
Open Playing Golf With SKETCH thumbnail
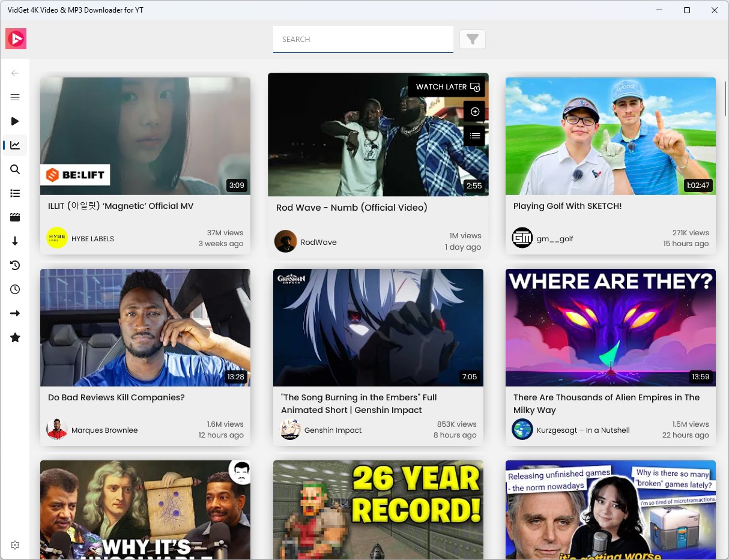611,136
